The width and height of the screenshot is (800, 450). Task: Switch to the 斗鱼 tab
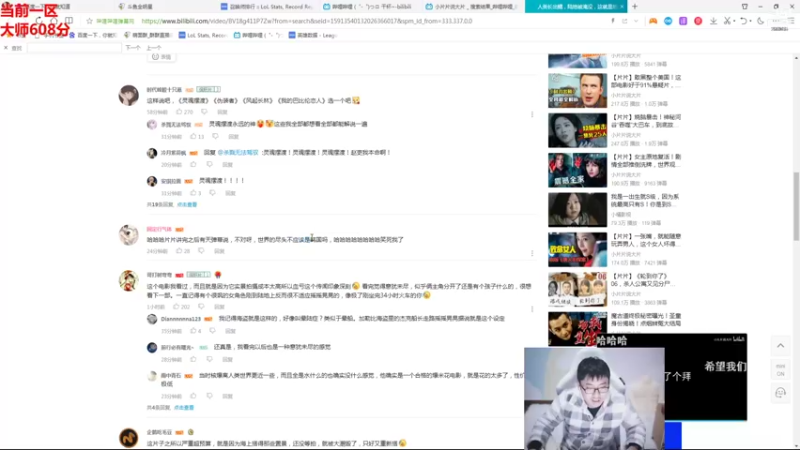point(164,7)
